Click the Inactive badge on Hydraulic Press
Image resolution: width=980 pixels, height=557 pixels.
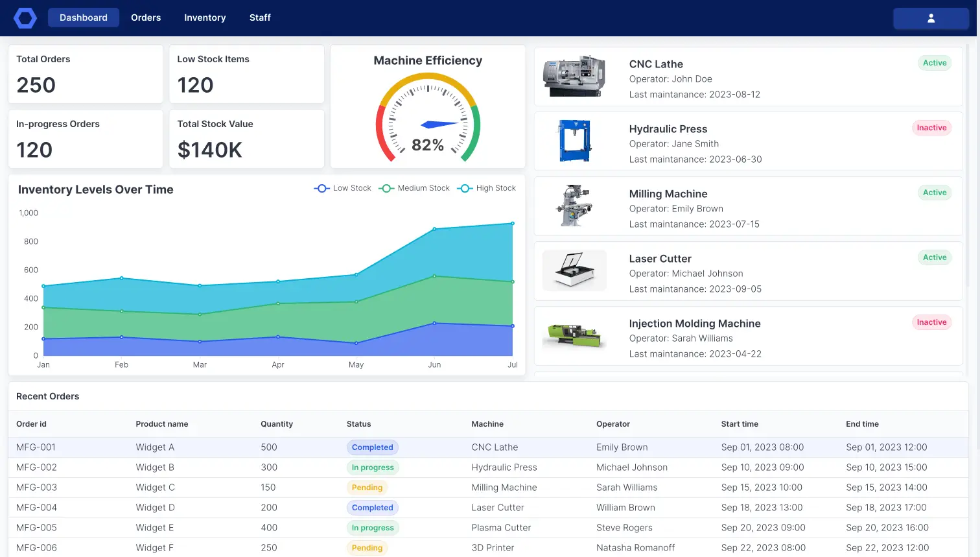931,128
